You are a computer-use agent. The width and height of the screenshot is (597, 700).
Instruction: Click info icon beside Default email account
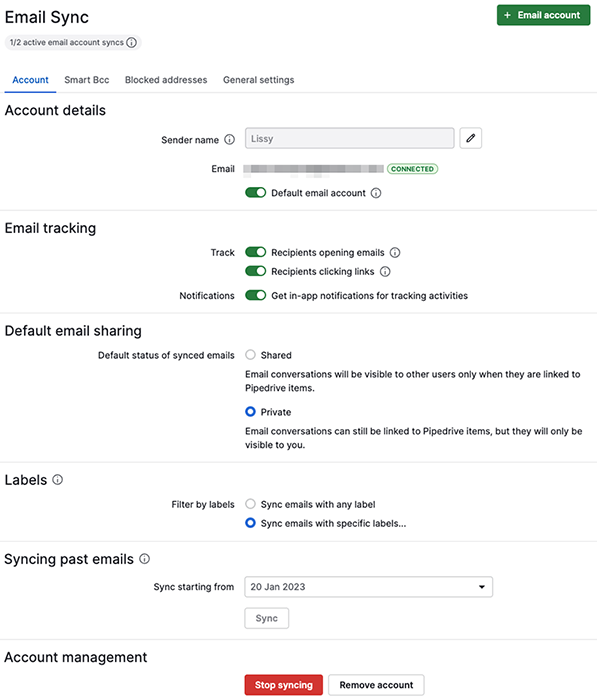click(376, 193)
